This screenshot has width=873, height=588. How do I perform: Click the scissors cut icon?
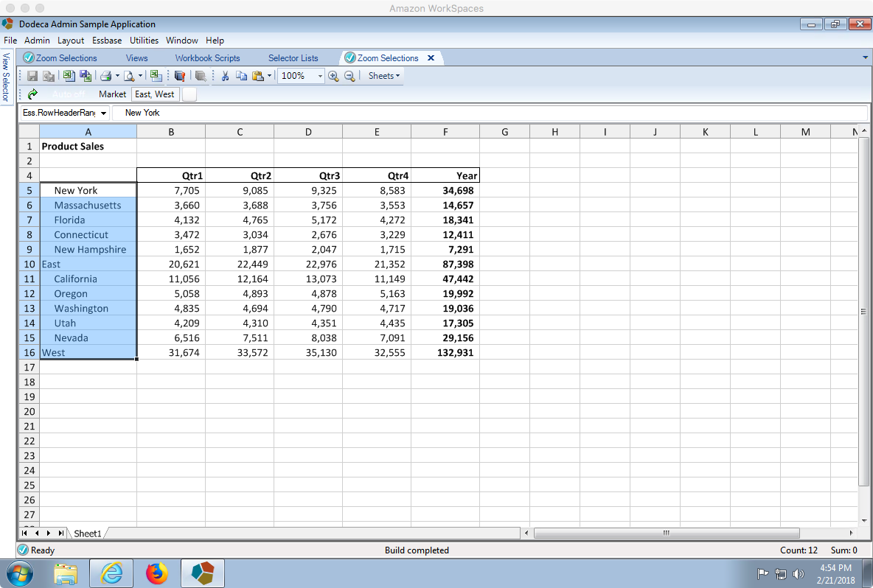click(x=225, y=76)
